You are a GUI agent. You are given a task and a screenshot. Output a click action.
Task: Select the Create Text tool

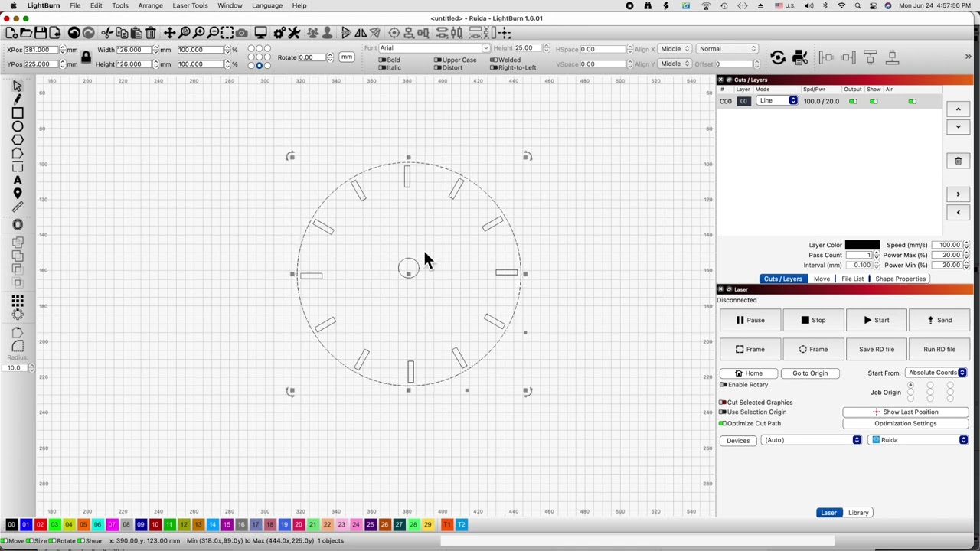(18, 181)
